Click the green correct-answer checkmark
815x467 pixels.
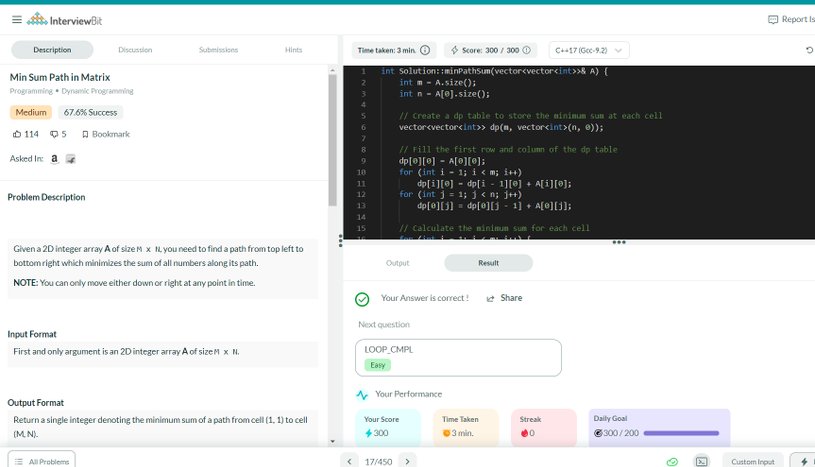(362, 299)
